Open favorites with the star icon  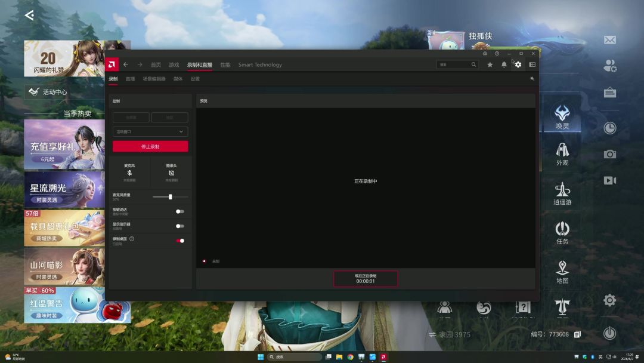(x=490, y=64)
